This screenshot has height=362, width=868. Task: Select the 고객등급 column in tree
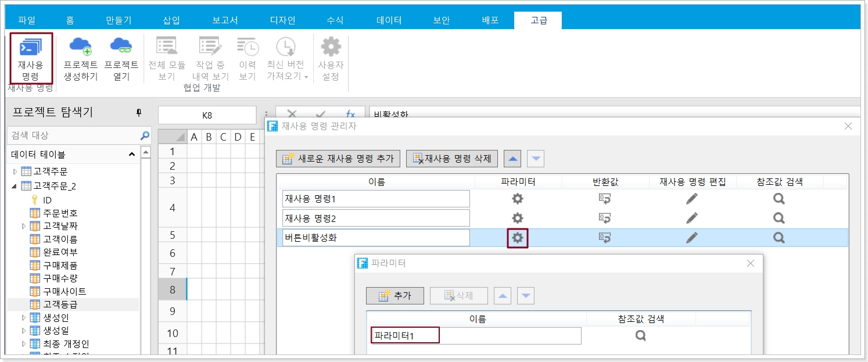(x=60, y=304)
